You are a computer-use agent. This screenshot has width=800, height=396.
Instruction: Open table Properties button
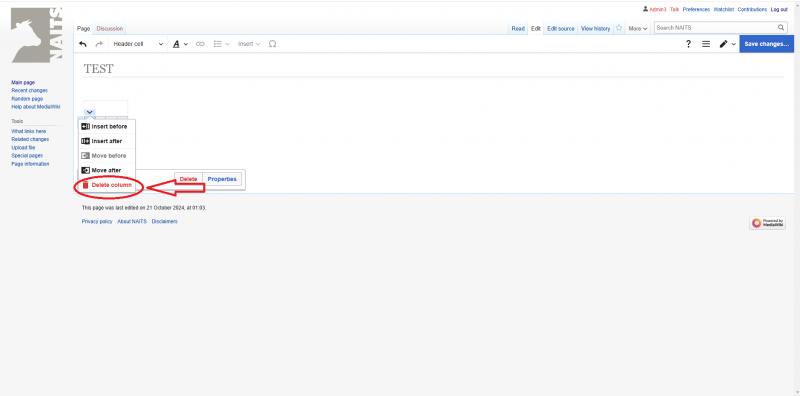[222, 180]
